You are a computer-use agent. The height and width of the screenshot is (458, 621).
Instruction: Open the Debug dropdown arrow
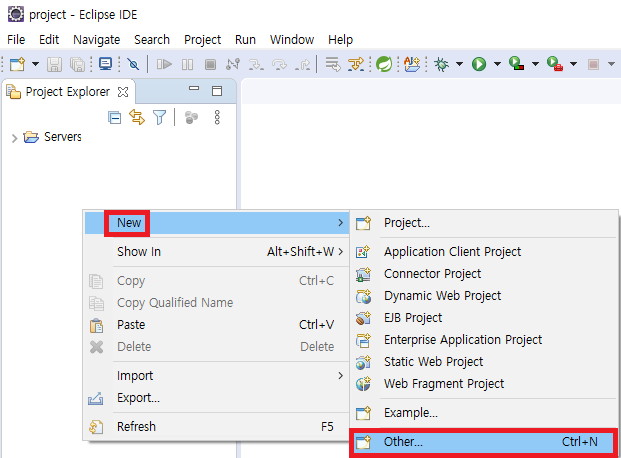(x=459, y=64)
